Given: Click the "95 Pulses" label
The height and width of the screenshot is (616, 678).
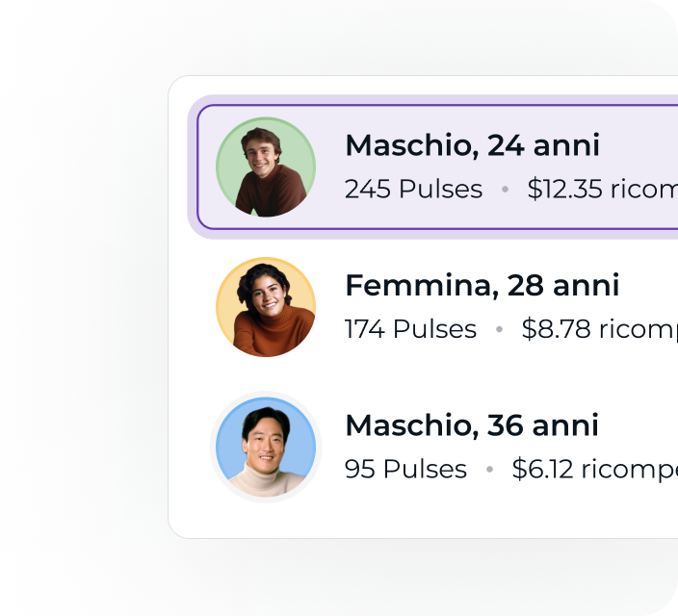Looking at the screenshot, I should 405,469.
